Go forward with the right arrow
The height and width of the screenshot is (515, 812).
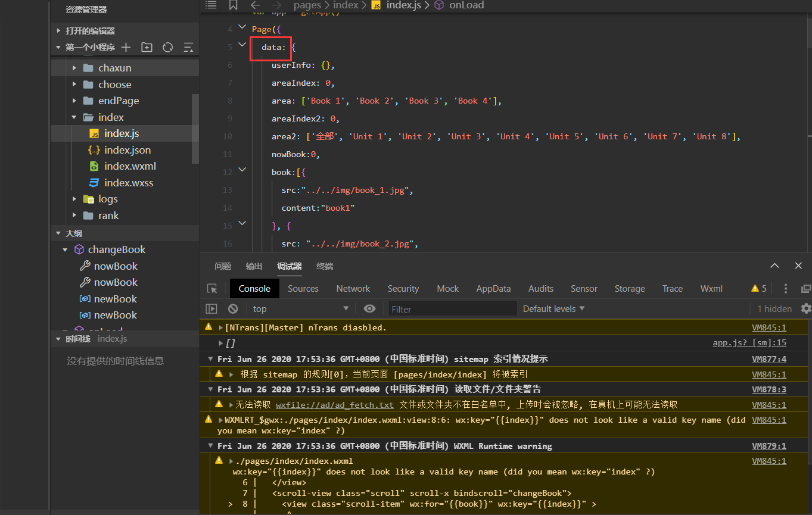pyautogui.click(x=276, y=5)
